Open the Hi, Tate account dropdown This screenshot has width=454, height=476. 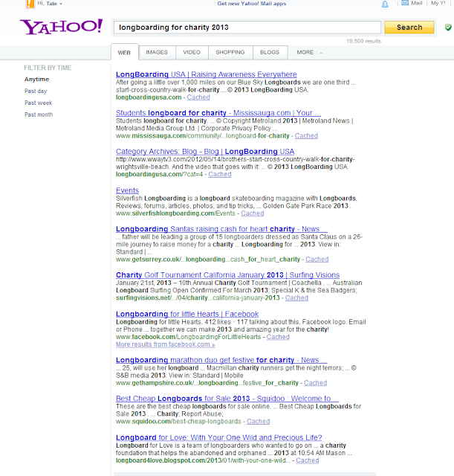pyautogui.click(x=50, y=4)
